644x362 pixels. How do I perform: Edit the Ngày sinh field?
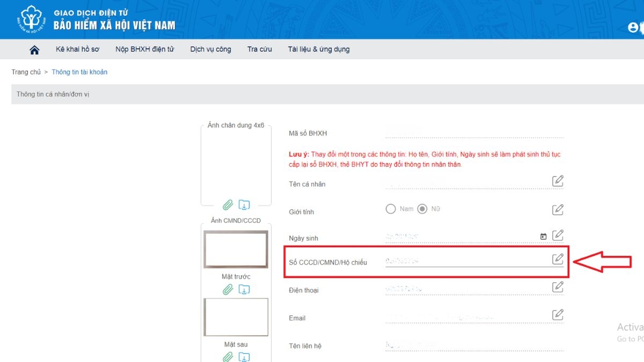558,235
